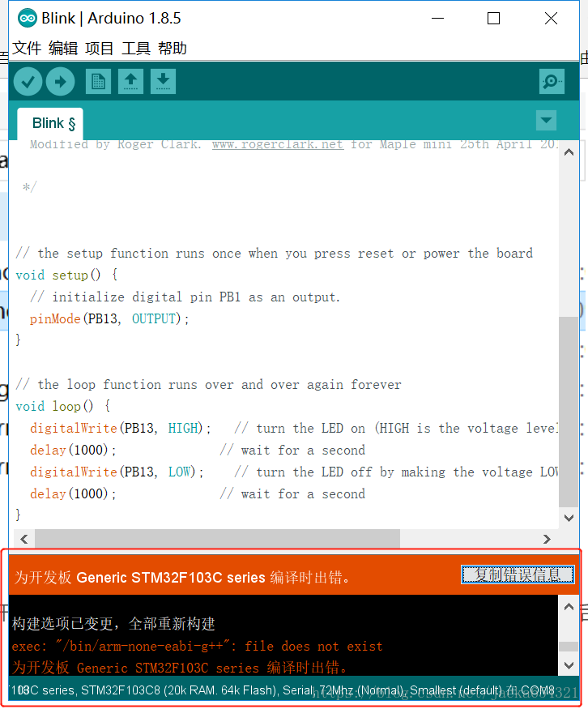588x709 pixels.
Task: Click the 'void setup() {' line
Action: [x=67, y=275]
